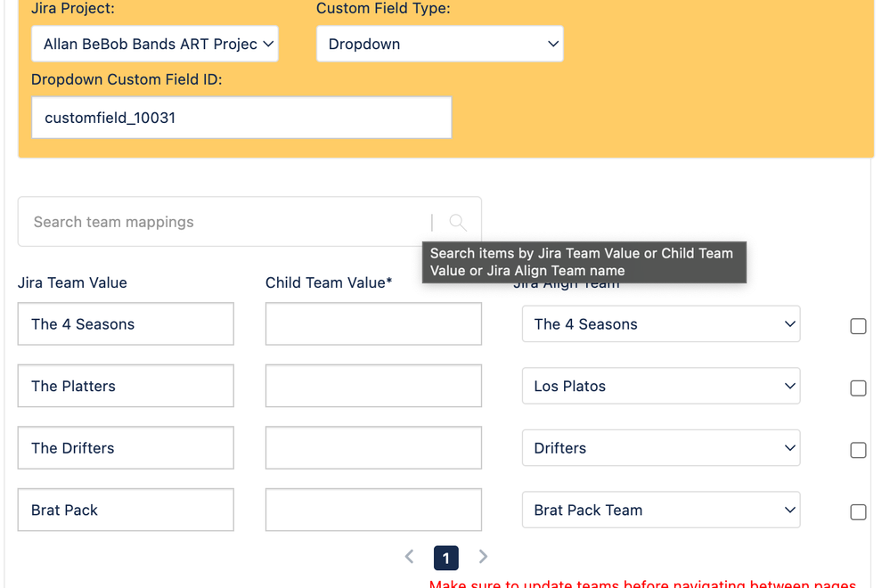The height and width of the screenshot is (588, 890).
Task: Go to previous page arrow
Action: [x=409, y=557]
